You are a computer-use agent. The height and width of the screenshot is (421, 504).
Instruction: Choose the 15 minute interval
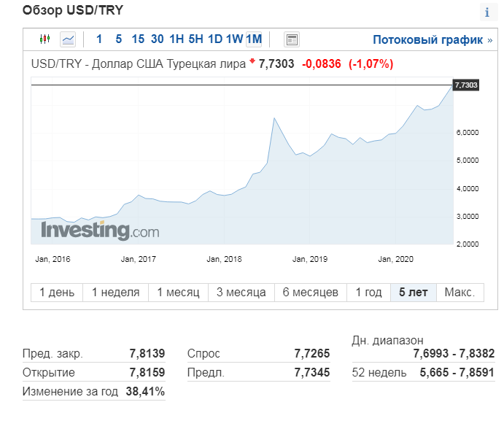[138, 39]
